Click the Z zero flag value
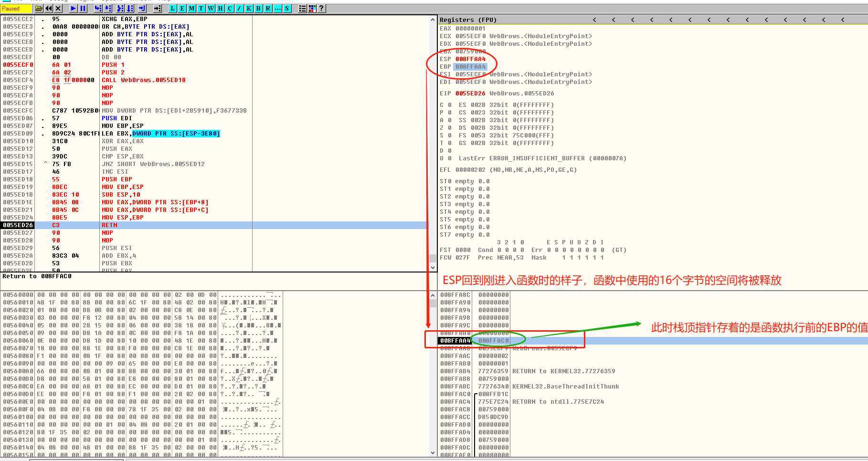The width and height of the screenshot is (868, 461). pyautogui.click(x=449, y=127)
